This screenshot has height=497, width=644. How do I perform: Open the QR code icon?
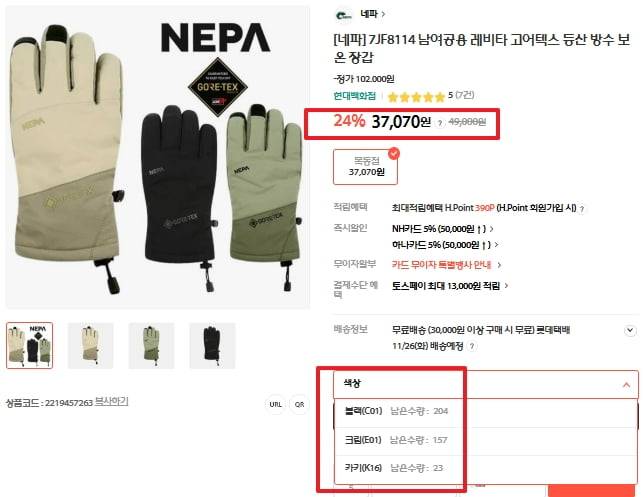pos(299,404)
